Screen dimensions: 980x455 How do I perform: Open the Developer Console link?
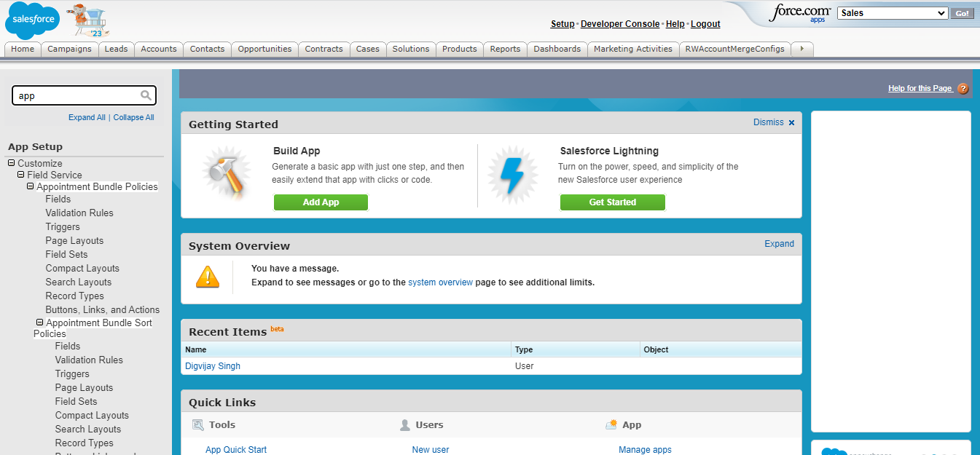tap(620, 24)
